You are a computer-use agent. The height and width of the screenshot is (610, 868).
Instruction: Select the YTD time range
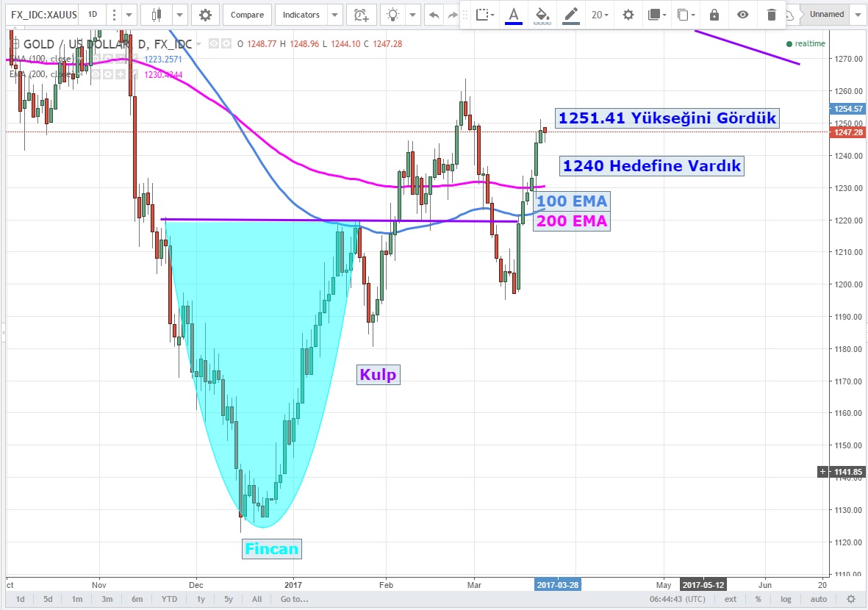169,599
